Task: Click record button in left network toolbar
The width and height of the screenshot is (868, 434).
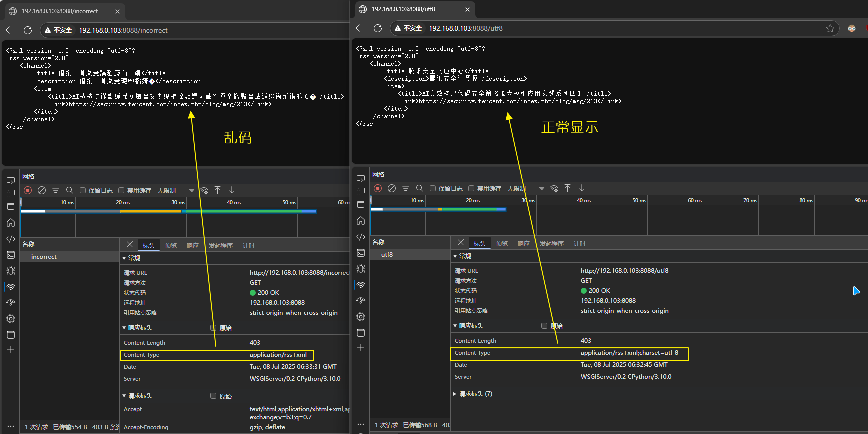Action: [x=28, y=190]
